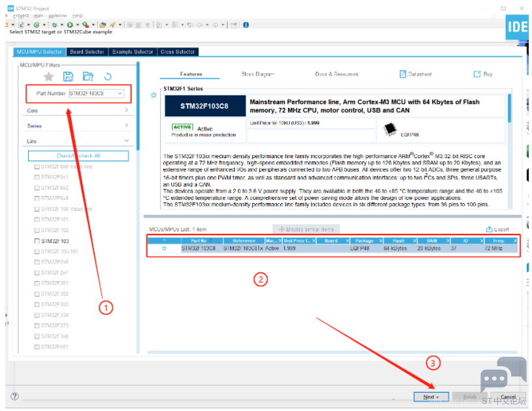
Task: Click the Buy external link icon
Action: click(477, 74)
